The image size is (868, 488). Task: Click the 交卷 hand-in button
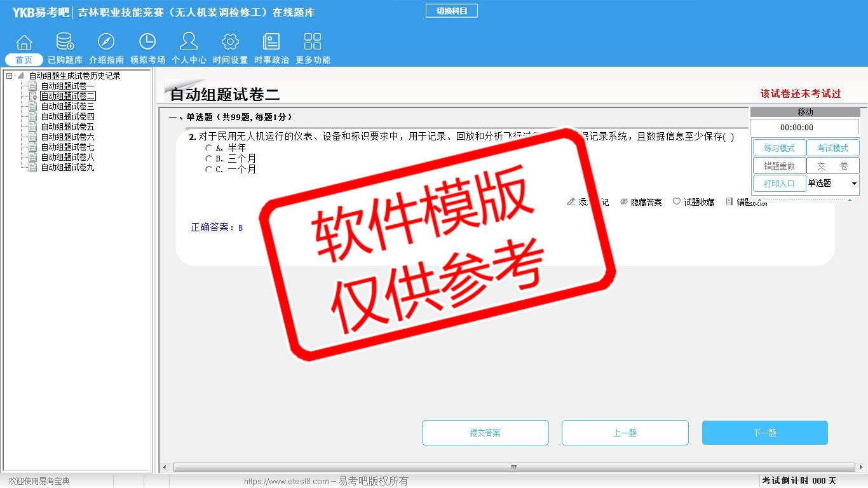tap(833, 166)
